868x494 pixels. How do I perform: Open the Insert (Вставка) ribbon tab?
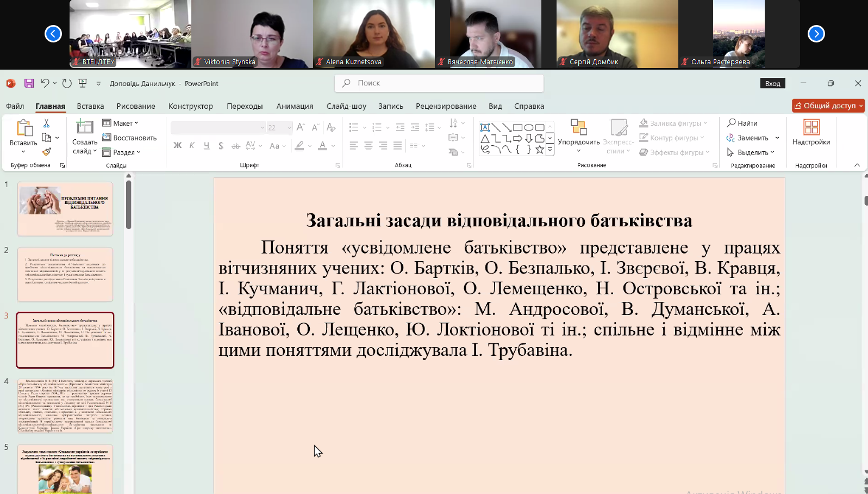click(90, 106)
